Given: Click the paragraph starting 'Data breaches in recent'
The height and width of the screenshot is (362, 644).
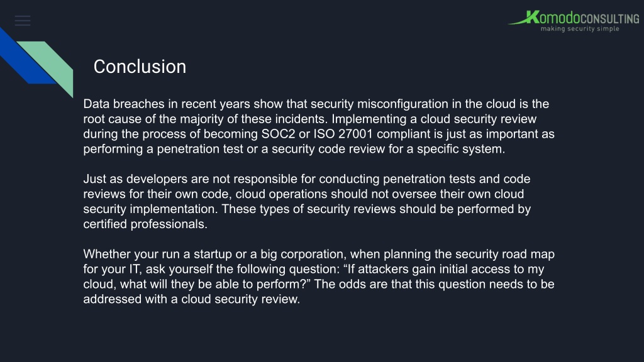Looking at the screenshot, I should point(319,126).
